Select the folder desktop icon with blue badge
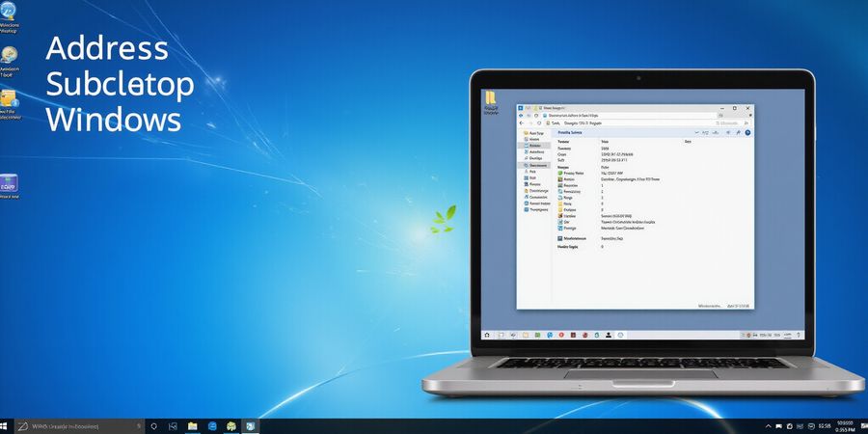This screenshot has height=434, width=868. coord(9,98)
